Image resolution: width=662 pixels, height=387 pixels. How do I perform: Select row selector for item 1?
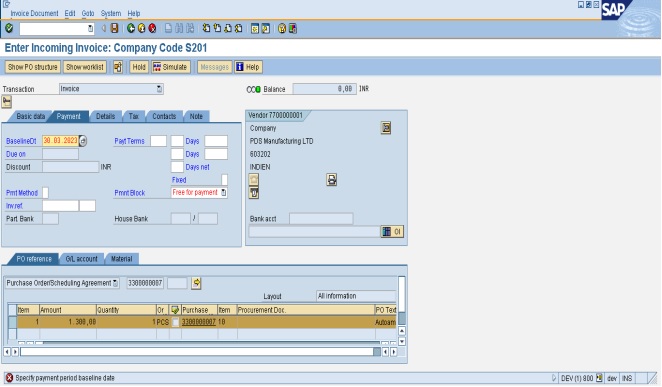coord(12,322)
